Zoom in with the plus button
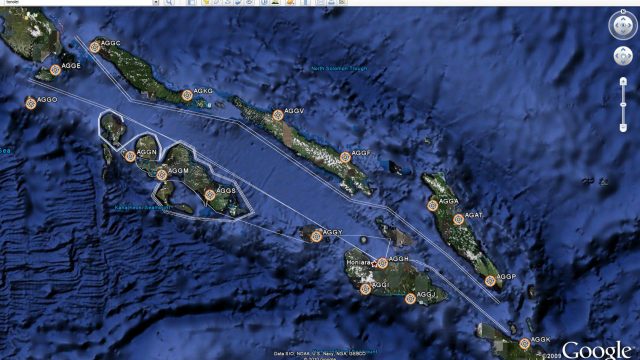Screen dimensions: 640x360 (x=623, y=81)
